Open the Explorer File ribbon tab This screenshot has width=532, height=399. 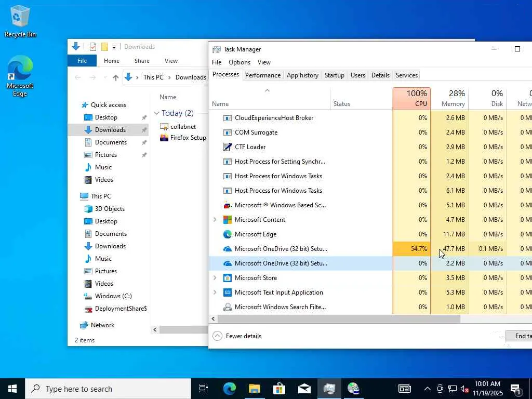click(82, 61)
